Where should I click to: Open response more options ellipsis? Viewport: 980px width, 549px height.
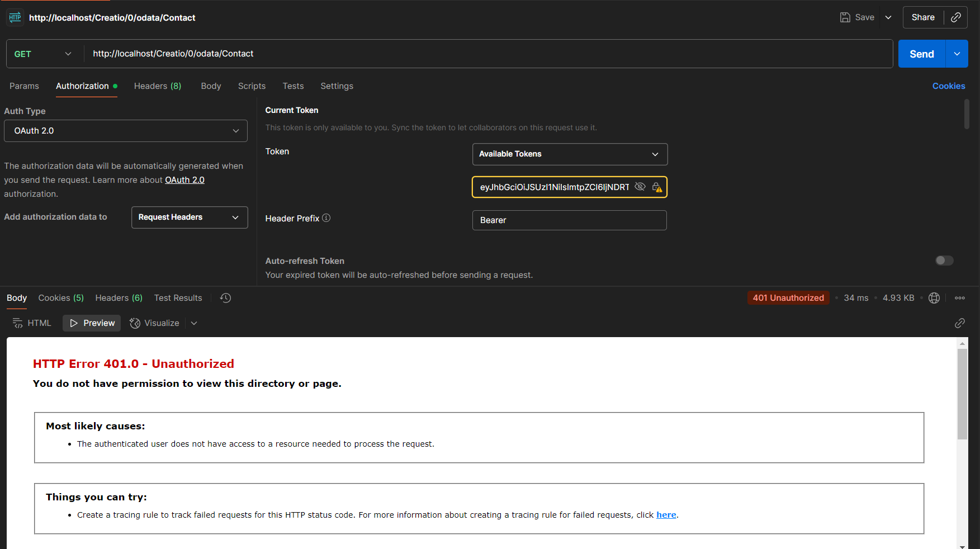click(960, 298)
